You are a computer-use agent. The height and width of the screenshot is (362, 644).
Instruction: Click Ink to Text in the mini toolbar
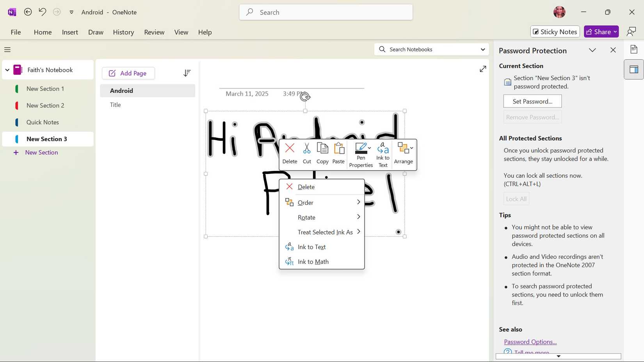coord(383,154)
